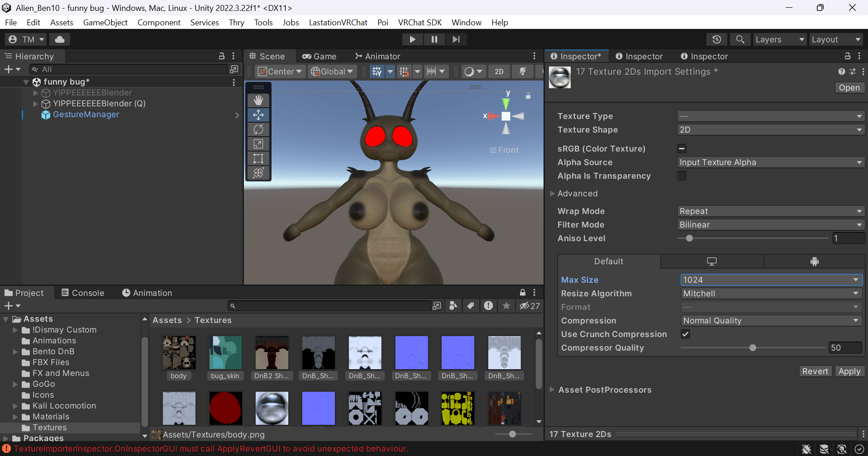Expand the Bento DnB folder
The image size is (868, 456).
(x=15, y=351)
